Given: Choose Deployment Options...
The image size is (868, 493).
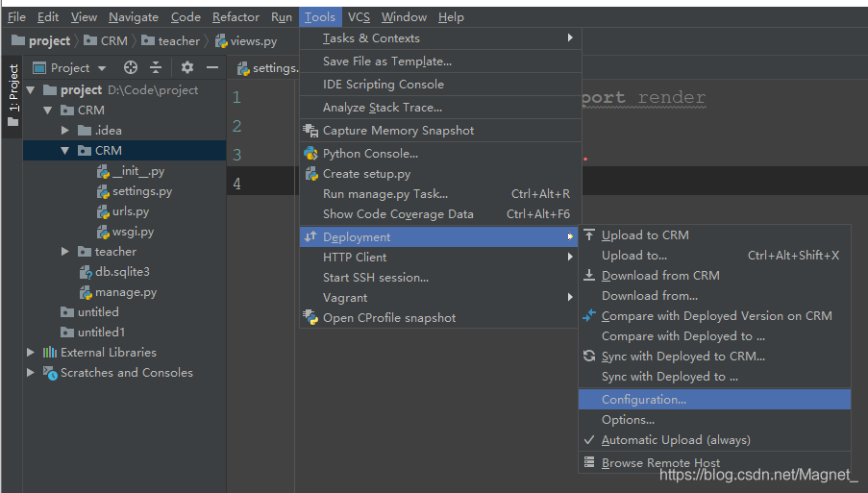Looking at the screenshot, I should pos(714,419).
